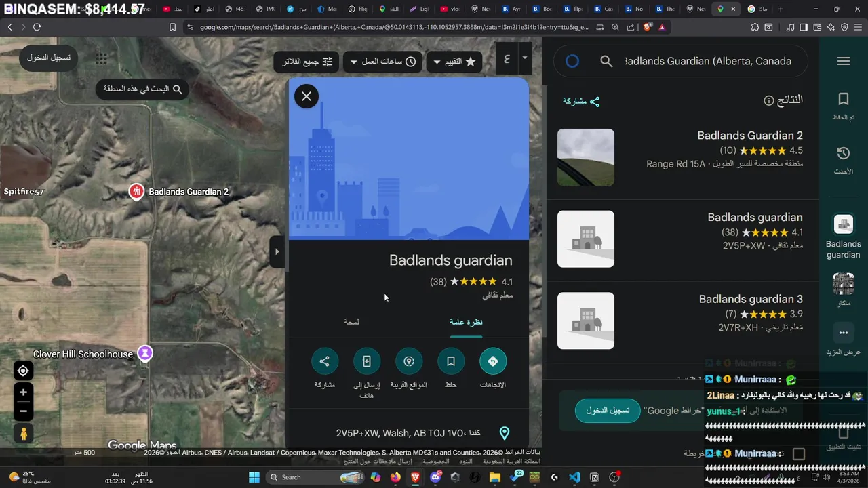868x488 pixels.
Task: Click the Maps search input field
Action: coord(707,61)
